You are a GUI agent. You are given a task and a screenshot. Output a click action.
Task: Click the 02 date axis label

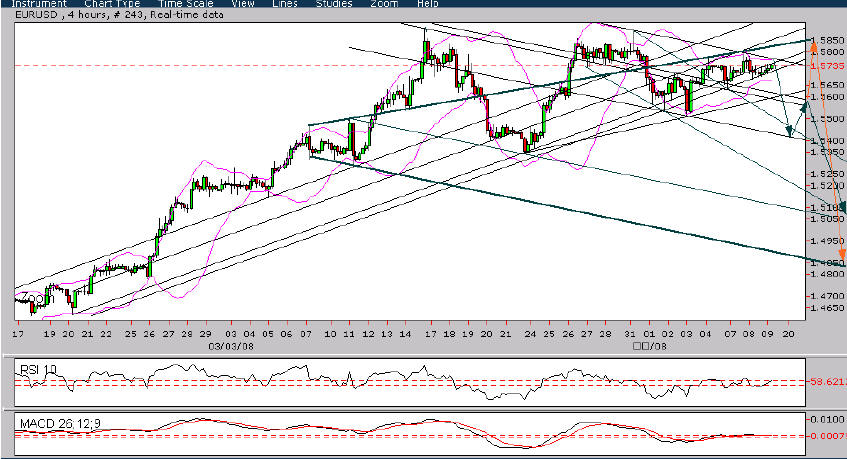668,334
